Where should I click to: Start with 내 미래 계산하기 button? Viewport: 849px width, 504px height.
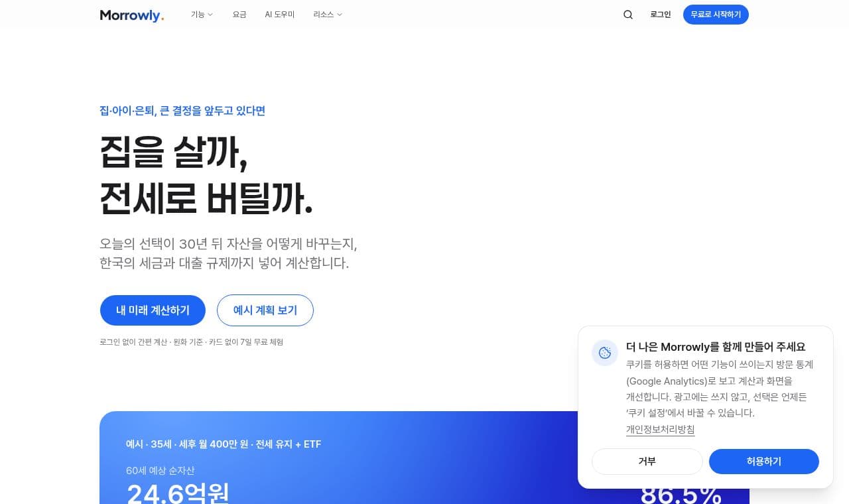[x=153, y=310]
